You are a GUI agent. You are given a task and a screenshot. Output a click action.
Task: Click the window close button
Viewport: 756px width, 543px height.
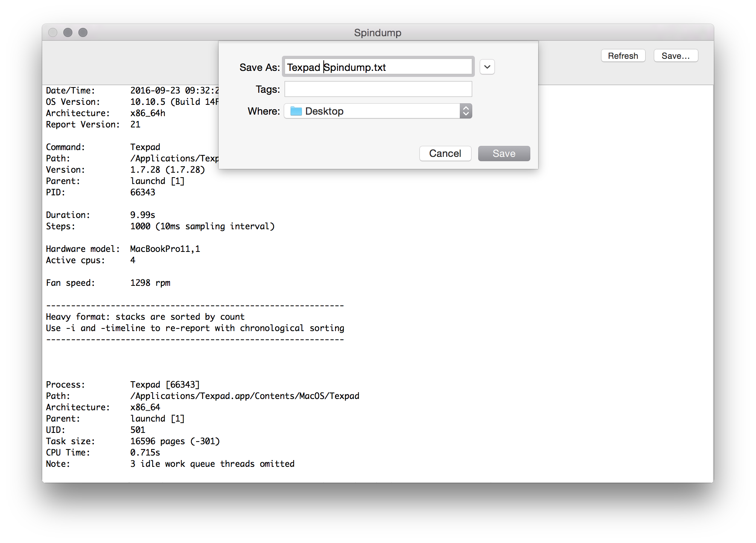[x=53, y=32]
